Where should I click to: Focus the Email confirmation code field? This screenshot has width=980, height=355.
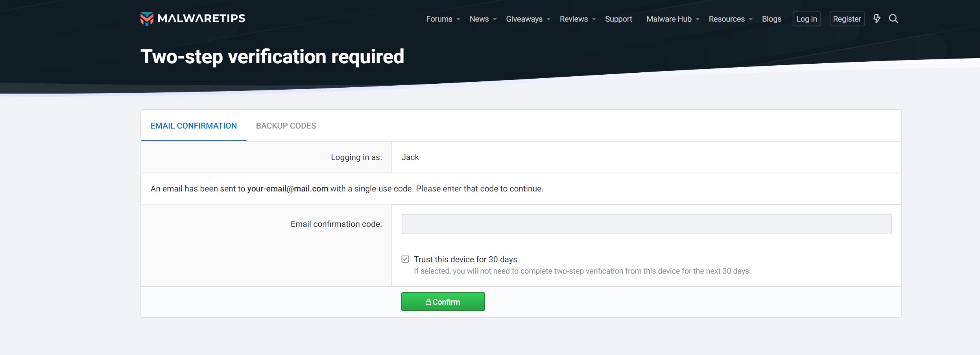click(x=646, y=224)
